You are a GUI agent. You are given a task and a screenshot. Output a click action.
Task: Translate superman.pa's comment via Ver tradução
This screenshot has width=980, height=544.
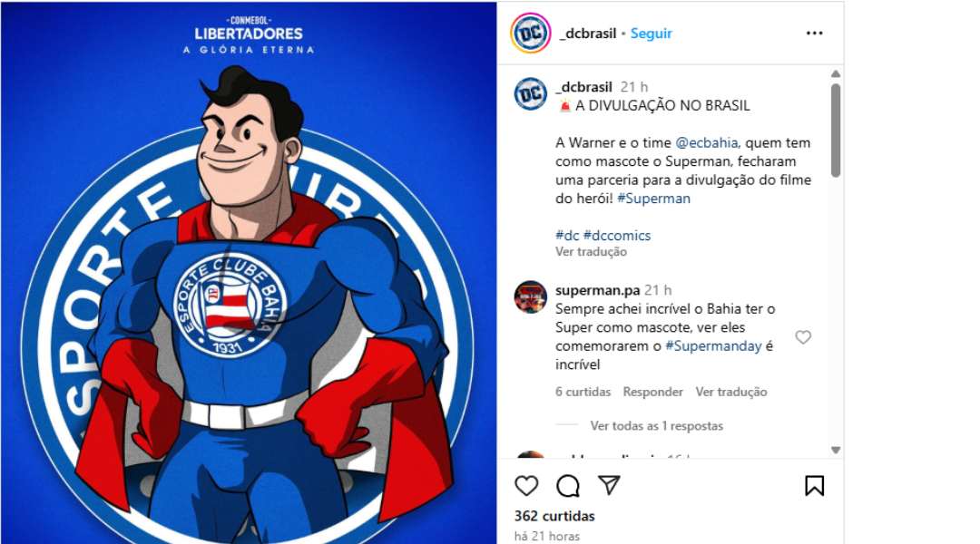click(x=730, y=392)
